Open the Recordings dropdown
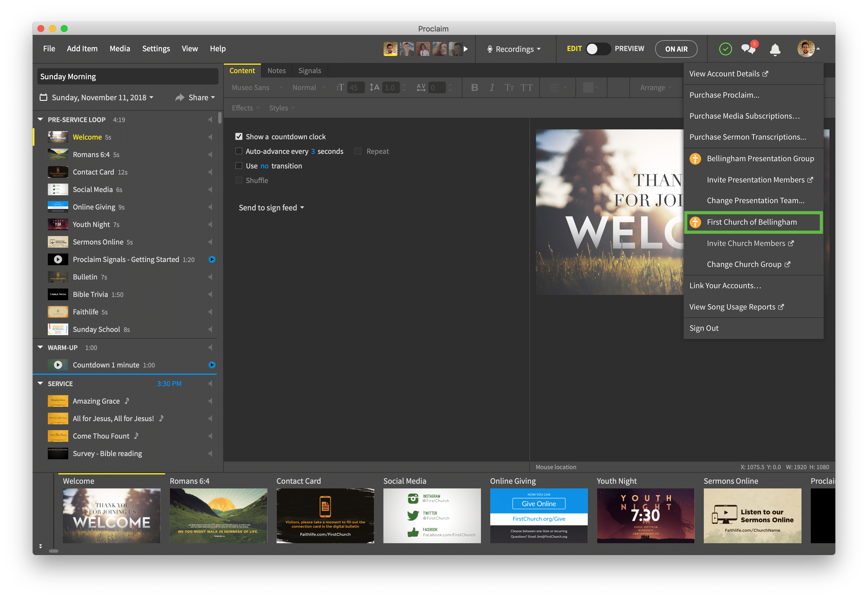Screen dimensions: 868x598 pyautogui.click(x=514, y=49)
